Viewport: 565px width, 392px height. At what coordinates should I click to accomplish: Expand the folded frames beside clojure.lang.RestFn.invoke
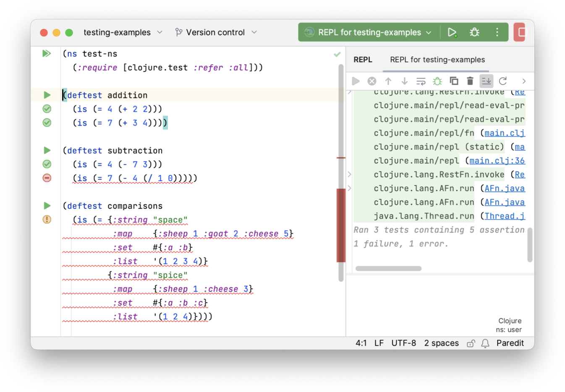pos(350,174)
